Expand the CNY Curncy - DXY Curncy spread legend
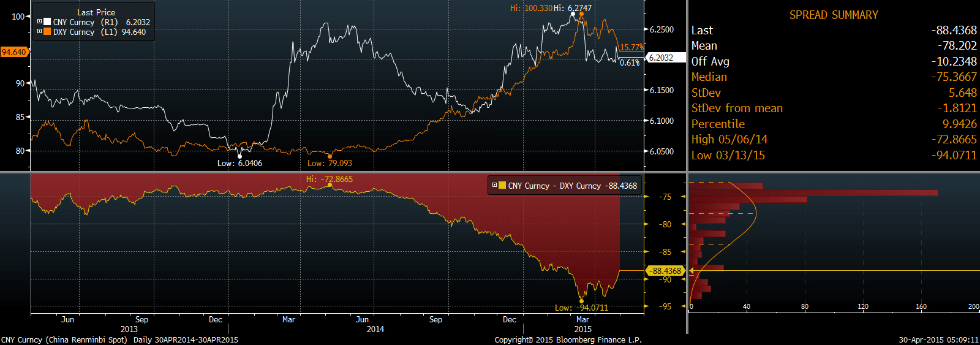 (x=494, y=185)
